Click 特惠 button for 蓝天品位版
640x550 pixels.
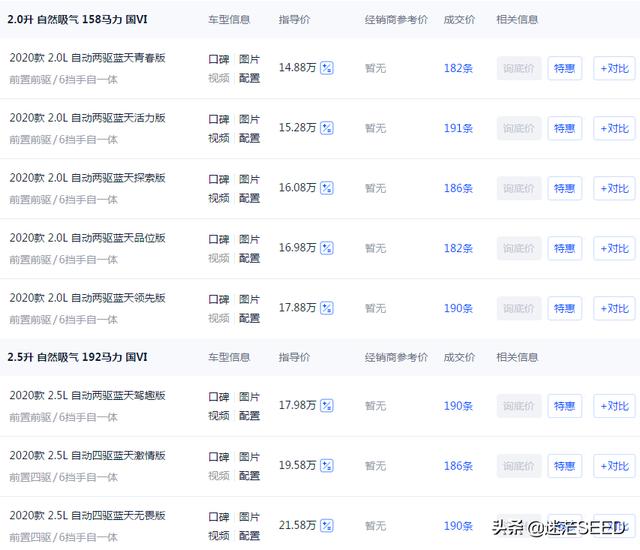(565, 248)
